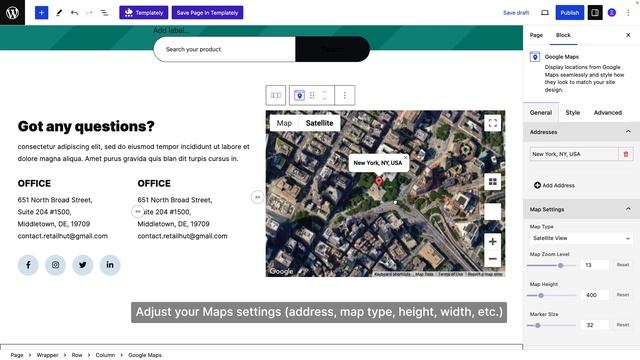Edit the Marker Size value field
The height and width of the screenshot is (360, 640).
594,325
